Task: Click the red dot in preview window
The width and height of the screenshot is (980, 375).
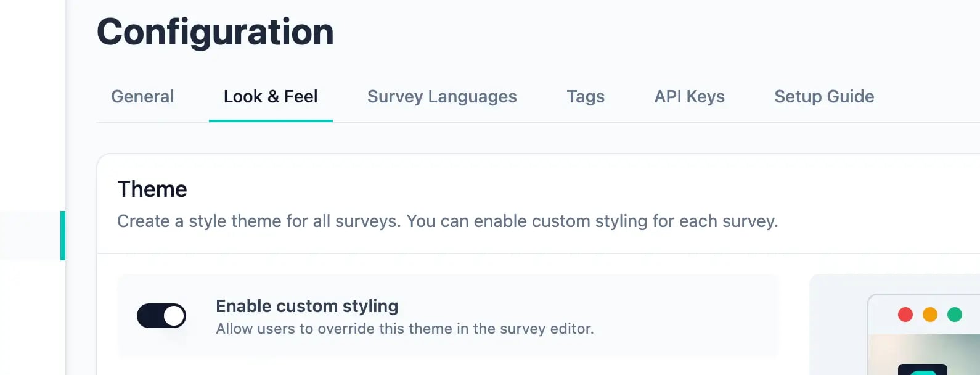Action: (905, 315)
